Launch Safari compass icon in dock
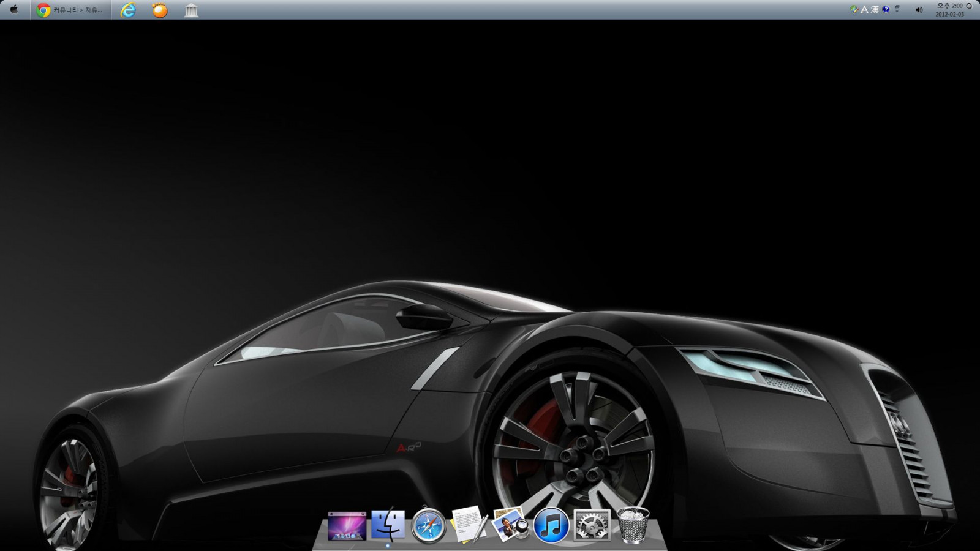The image size is (980, 551). [428, 526]
